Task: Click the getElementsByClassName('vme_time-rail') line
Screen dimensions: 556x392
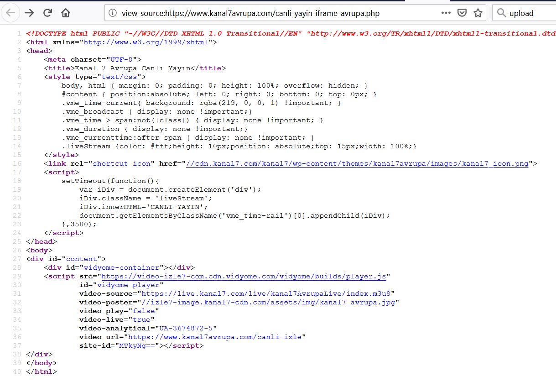Action: point(235,215)
